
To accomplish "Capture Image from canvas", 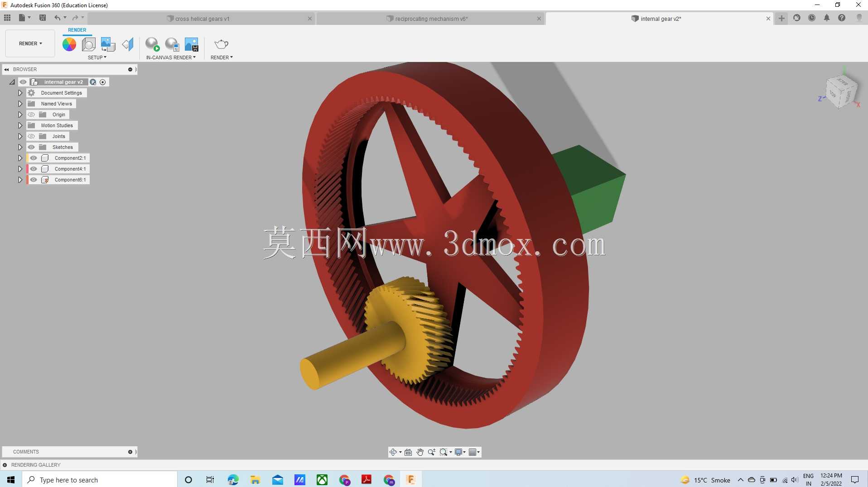I will coord(192,44).
